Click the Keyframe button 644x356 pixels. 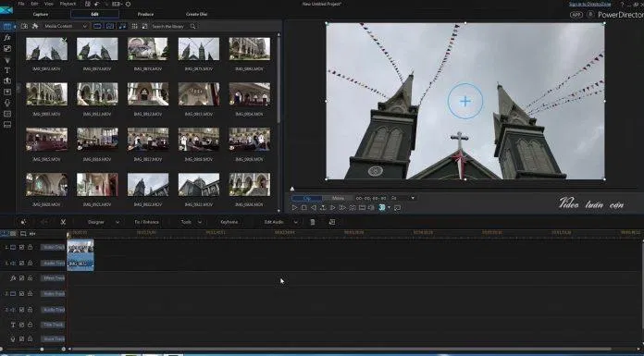click(229, 222)
